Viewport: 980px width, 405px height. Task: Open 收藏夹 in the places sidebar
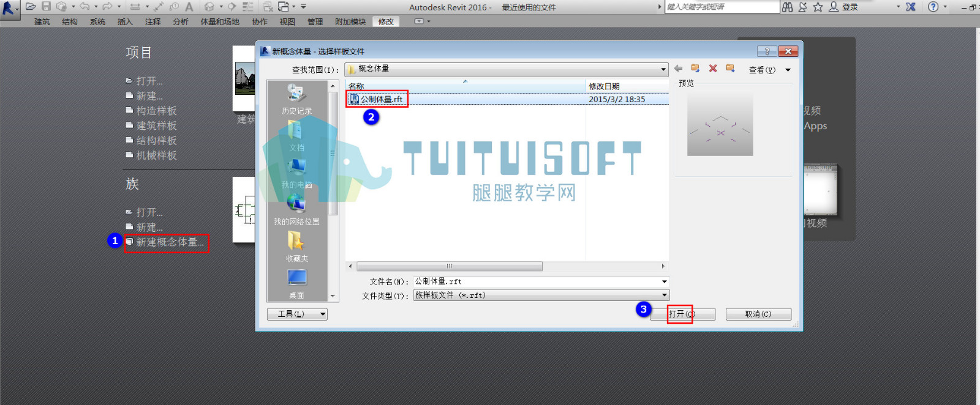(x=297, y=247)
